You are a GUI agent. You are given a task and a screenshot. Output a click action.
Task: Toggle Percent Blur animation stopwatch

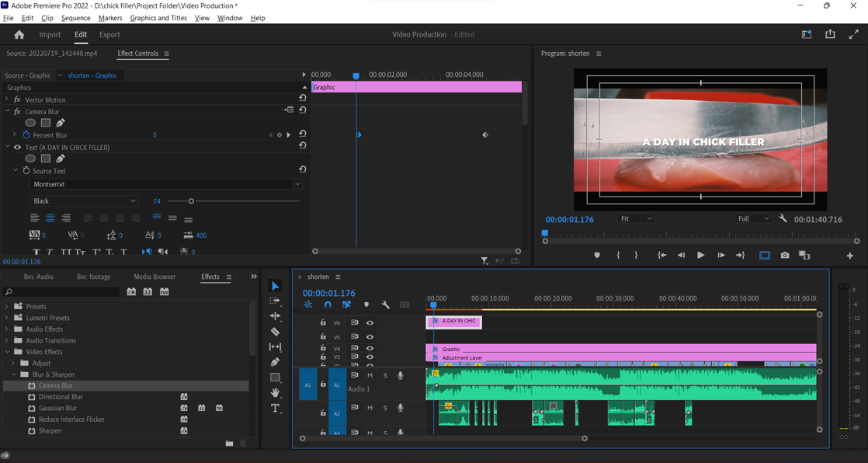(x=26, y=135)
